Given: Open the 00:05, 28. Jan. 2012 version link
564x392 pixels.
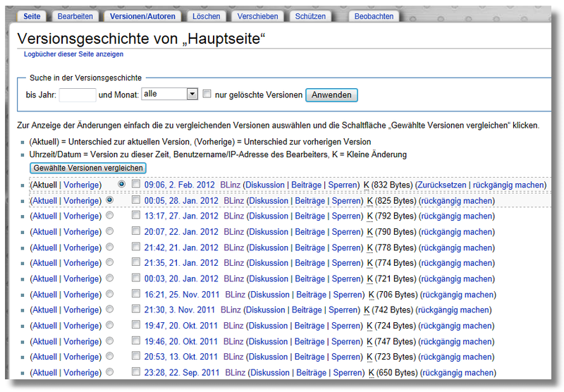Looking at the screenshot, I should click(x=181, y=201).
